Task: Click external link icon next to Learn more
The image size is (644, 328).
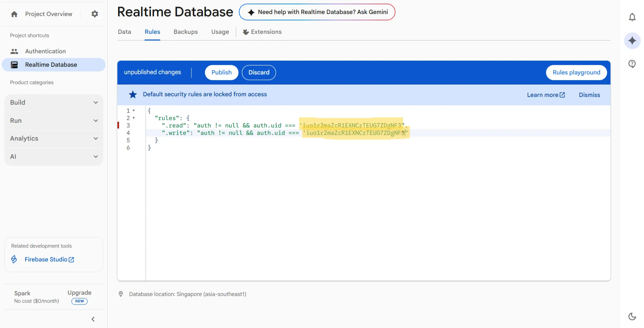Action: click(562, 95)
